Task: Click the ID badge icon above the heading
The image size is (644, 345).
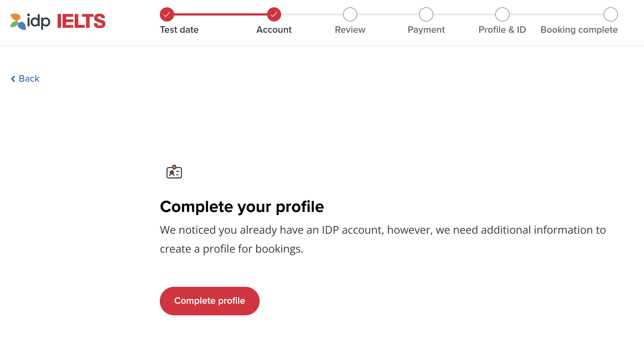Action: (174, 172)
